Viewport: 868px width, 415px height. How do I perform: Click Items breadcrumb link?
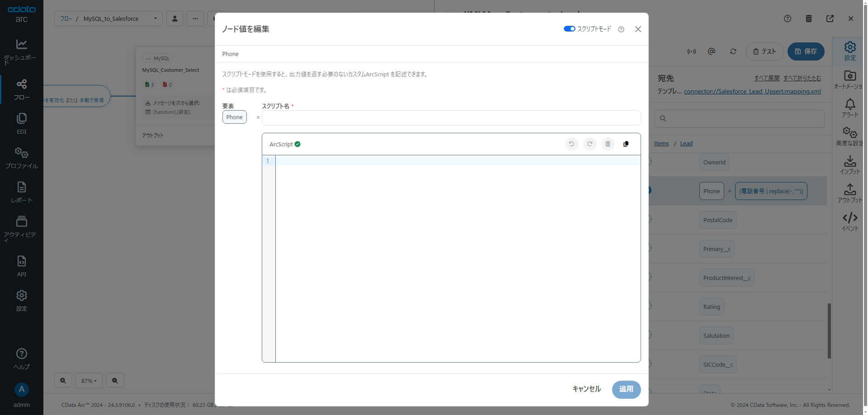(661, 144)
